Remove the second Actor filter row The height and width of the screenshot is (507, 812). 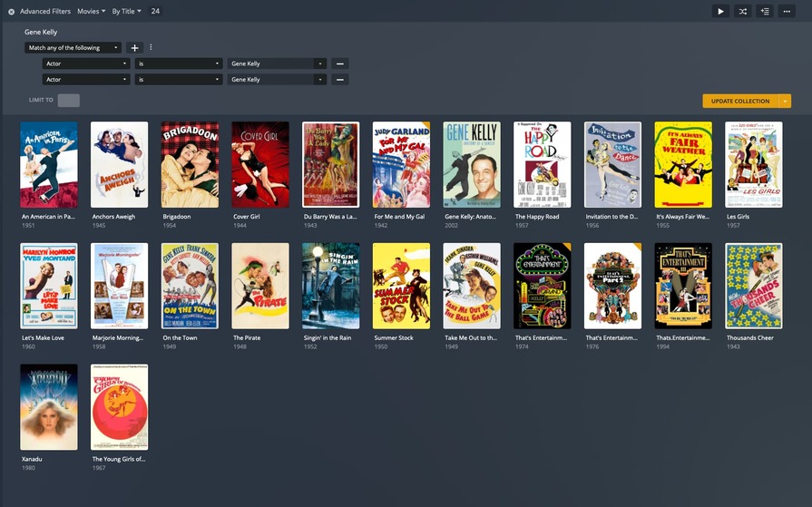339,80
